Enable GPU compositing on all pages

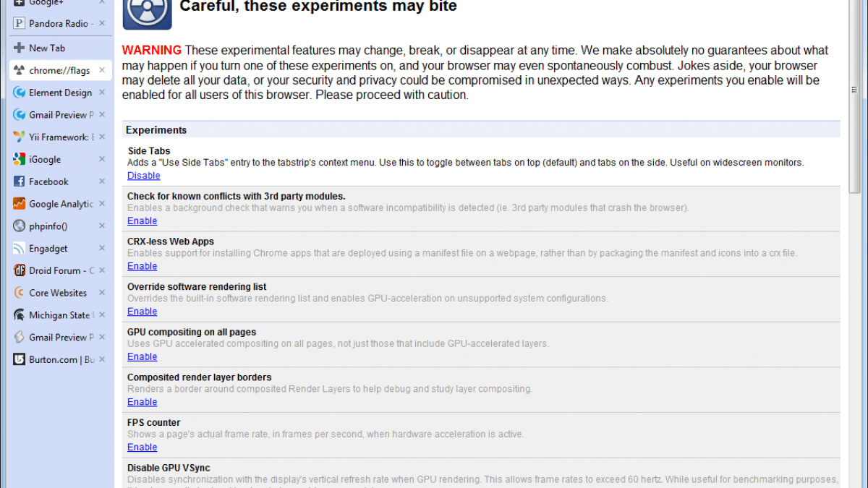pyautogui.click(x=142, y=356)
